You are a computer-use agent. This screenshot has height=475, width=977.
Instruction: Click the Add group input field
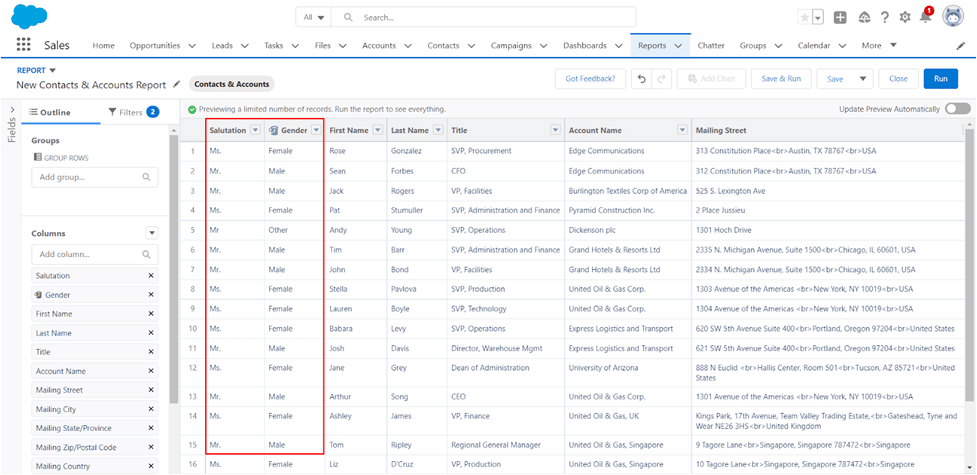click(x=95, y=177)
